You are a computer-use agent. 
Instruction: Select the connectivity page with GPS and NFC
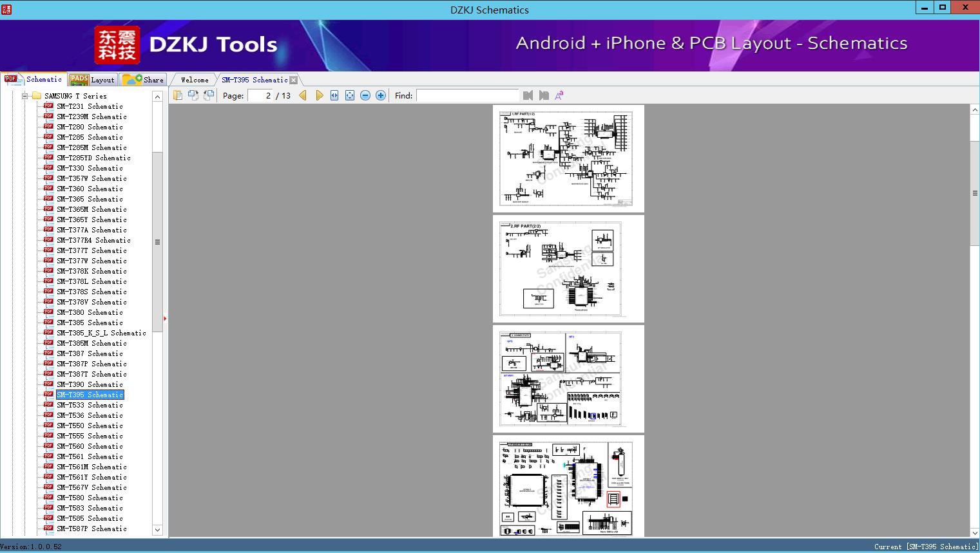pyautogui.click(x=568, y=379)
